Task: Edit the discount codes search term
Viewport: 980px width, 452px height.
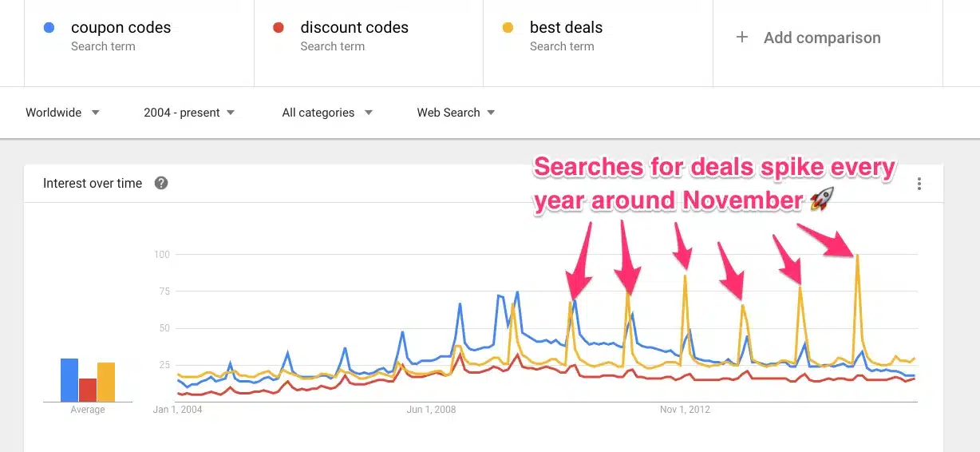Action: (x=354, y=27)
